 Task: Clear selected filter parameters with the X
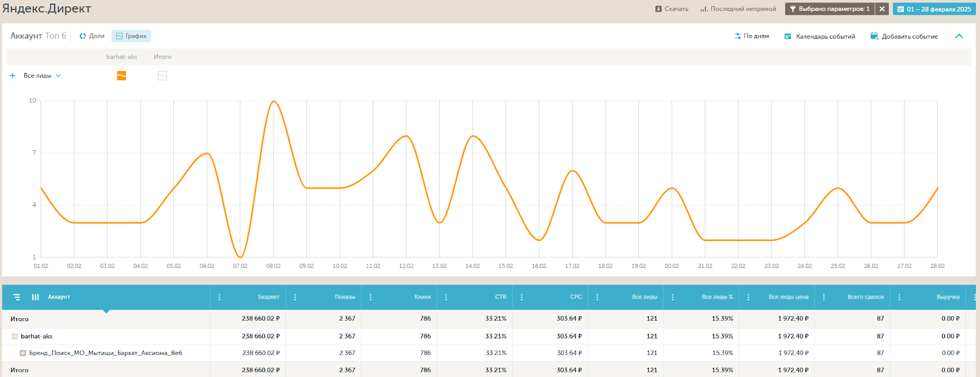tap(882, 9)
